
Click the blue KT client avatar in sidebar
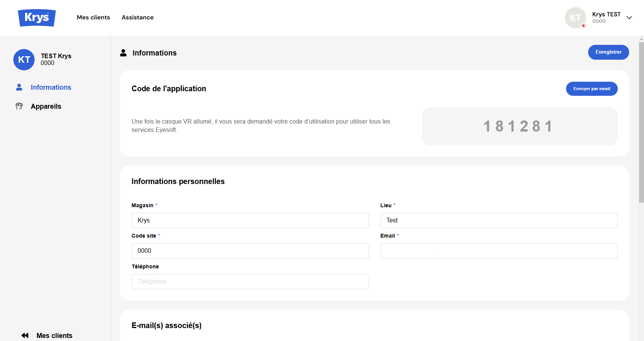click(24, 60)
